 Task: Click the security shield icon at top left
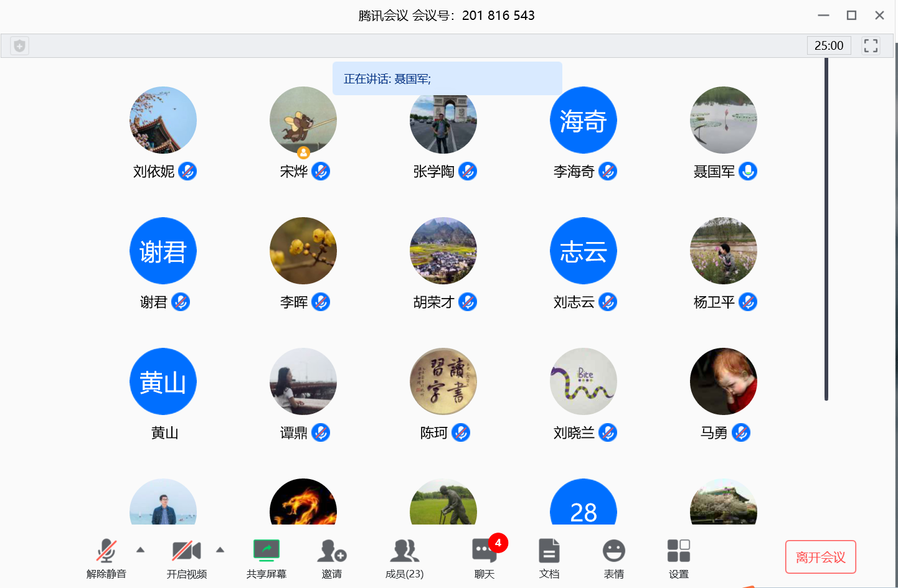click(x=20, y=45)
